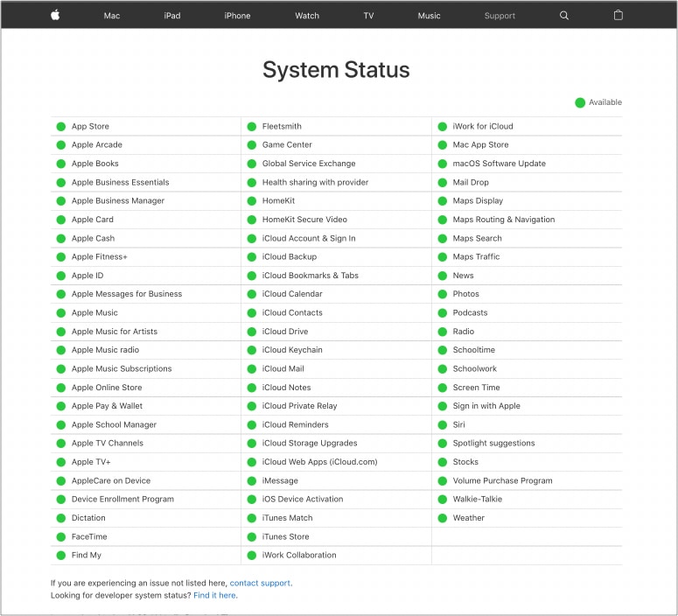Image resolution: width=678 pixels, height=616 pixels.
Task: Click Volume Purchase Program label
Action: (x=502, y=480)
